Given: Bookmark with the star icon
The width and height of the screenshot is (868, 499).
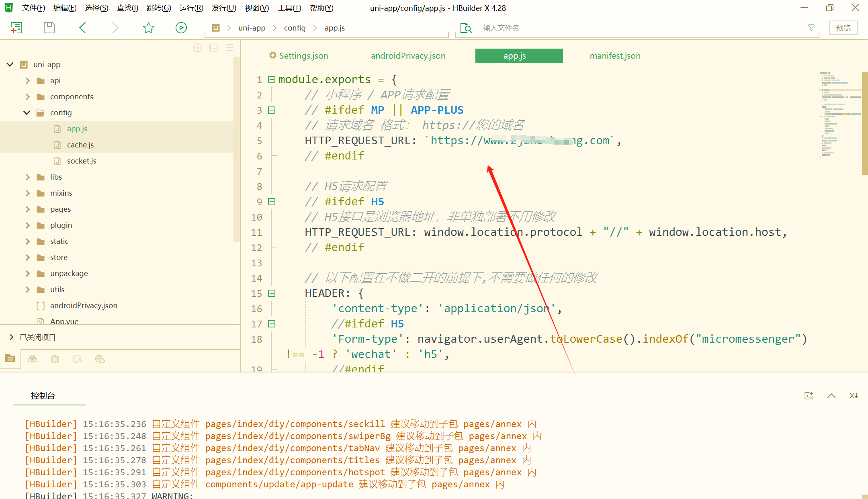Looking at the screenshot, I should click(x=148, y=28).
